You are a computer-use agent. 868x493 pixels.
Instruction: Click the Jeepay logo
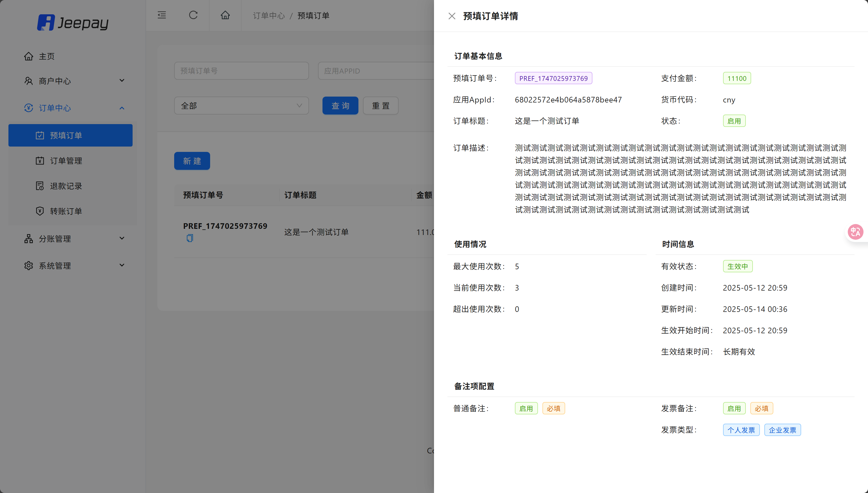click(x=73, y=23)
